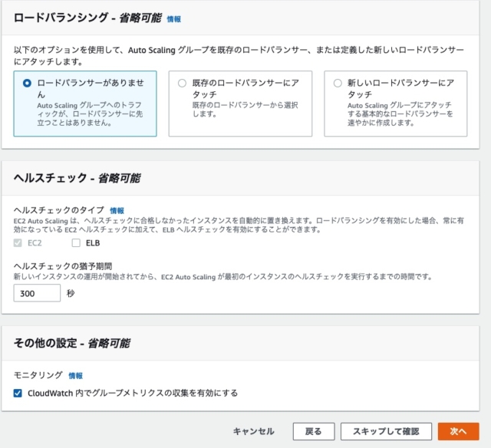
Task: Click the EC2 health check checkbox
Action: pyautogui.click(x=18, y=243)
